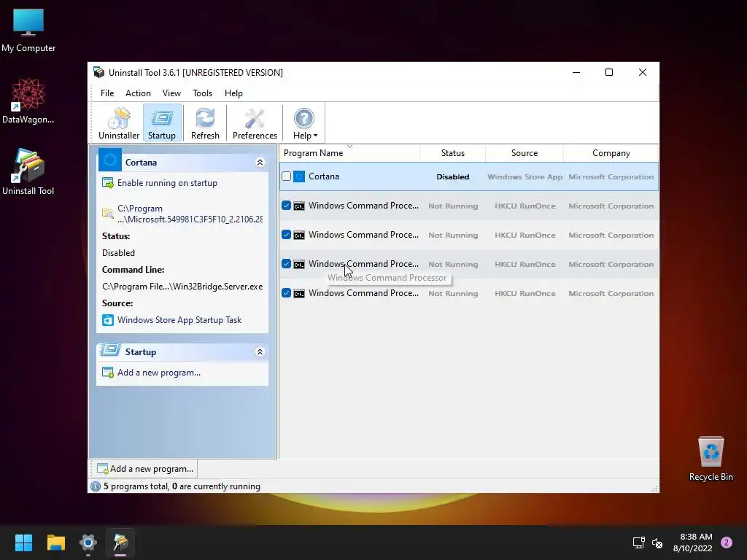747x560 pixels.
Task: Open My Computer desktop icon
Action: pyautogui.click(x=28, y=31)
